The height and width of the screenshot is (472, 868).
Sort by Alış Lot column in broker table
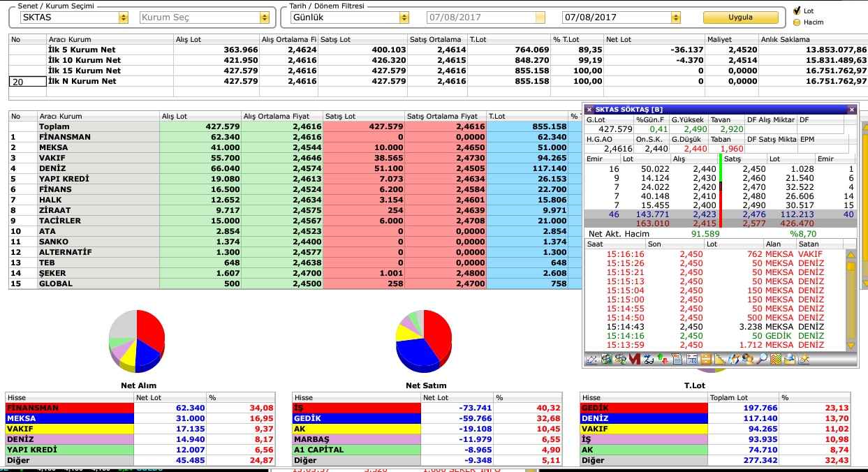[200, 117]
